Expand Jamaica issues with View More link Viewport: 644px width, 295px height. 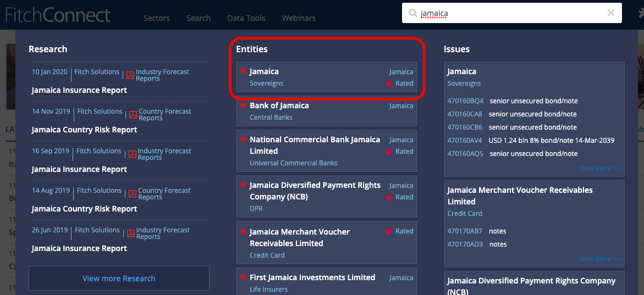[x=599, y=169]
